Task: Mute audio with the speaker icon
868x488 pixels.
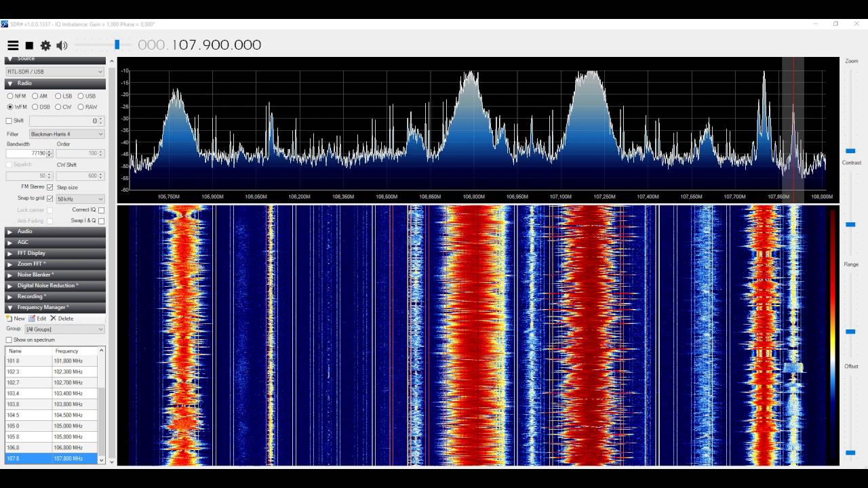Action: click(x=62, y=45)
